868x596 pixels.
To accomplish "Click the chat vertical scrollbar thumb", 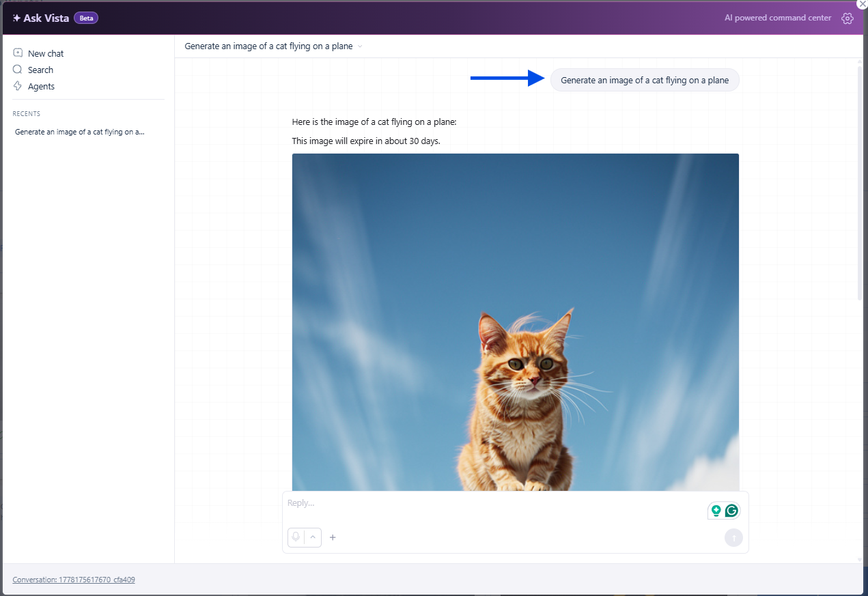I will click(860, 182).
